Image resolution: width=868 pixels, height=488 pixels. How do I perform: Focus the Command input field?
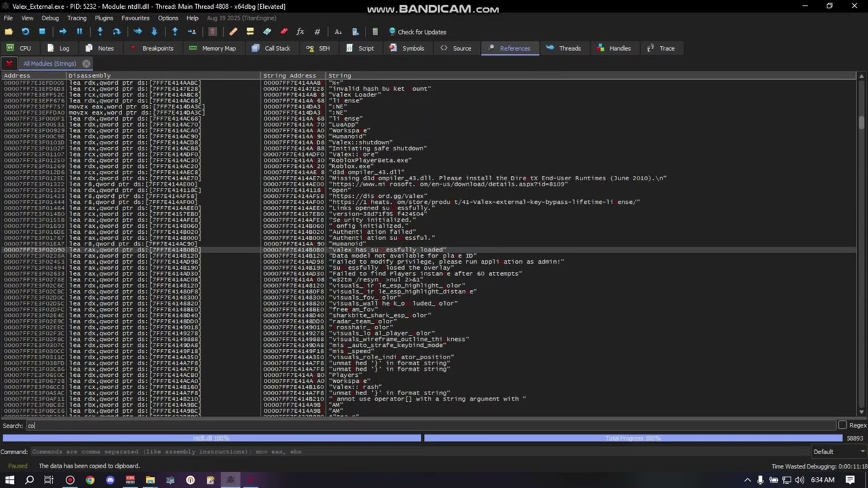tap(419, 451)
